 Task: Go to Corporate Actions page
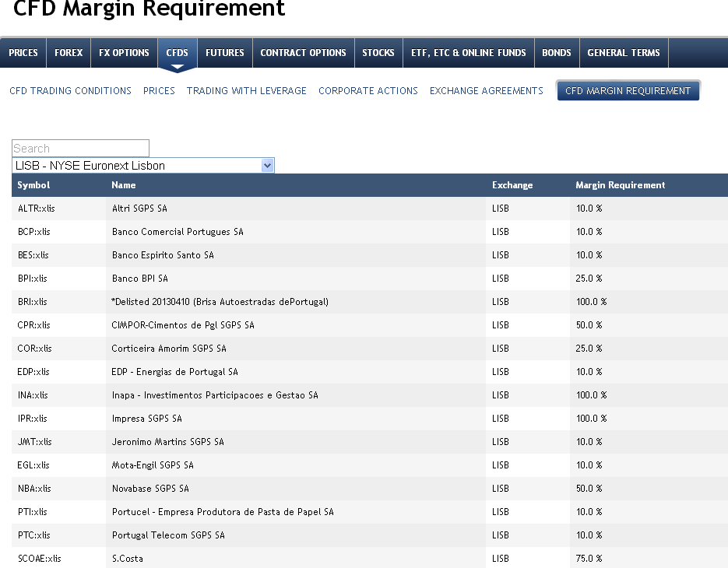point(368,91)
